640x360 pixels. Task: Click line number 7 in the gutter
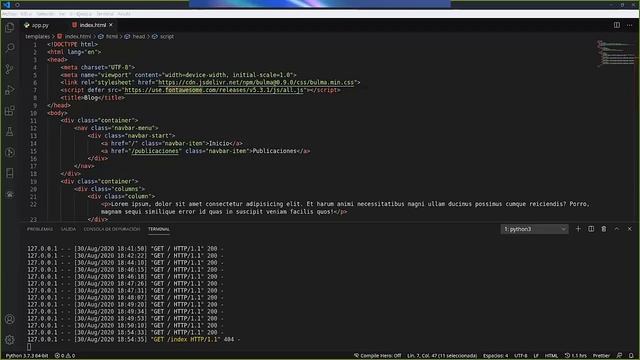(x=35, y=90)
